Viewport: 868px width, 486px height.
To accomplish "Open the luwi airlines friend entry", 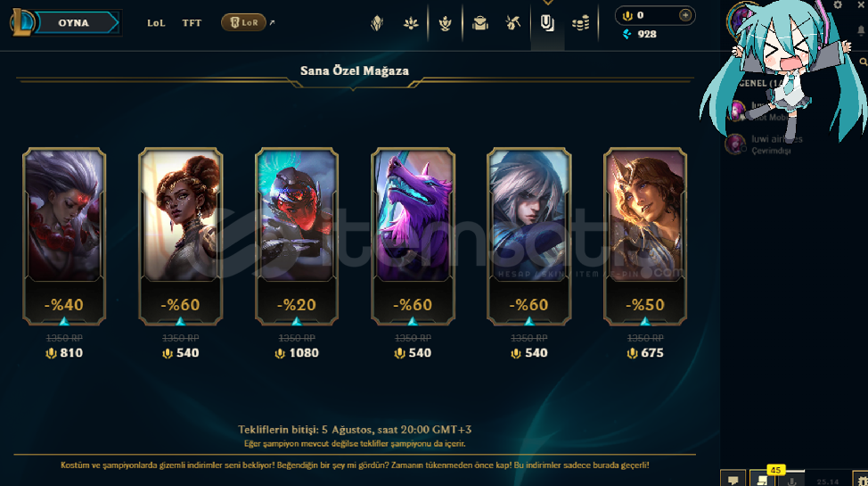I will click(764, 144).
